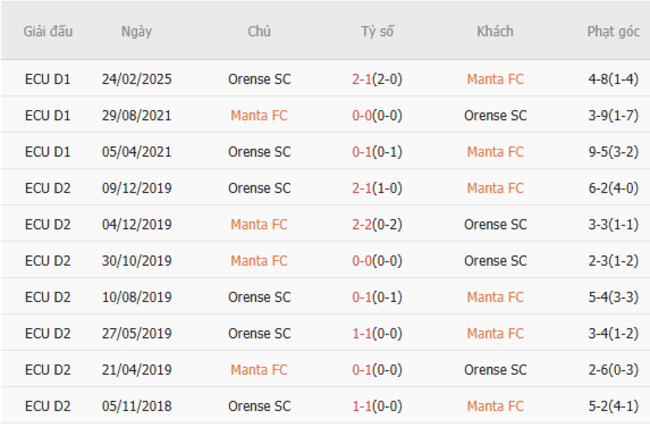The width and height of the screenshot is (650, 436).
Task: Click Manta FC guest on 10/08/2019
Action: [495, 297]
